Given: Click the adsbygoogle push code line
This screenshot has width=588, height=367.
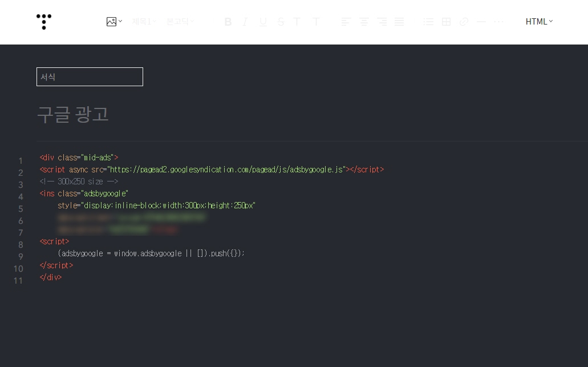Looking at the screenshot, I should pyautogui.click(x=151, y=253).
